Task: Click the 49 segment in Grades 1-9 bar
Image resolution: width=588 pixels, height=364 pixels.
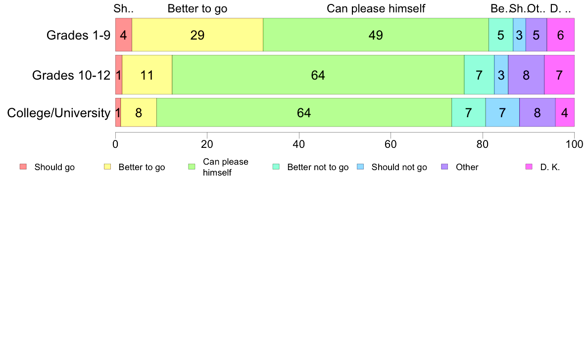Action: [x=376, y=35]
